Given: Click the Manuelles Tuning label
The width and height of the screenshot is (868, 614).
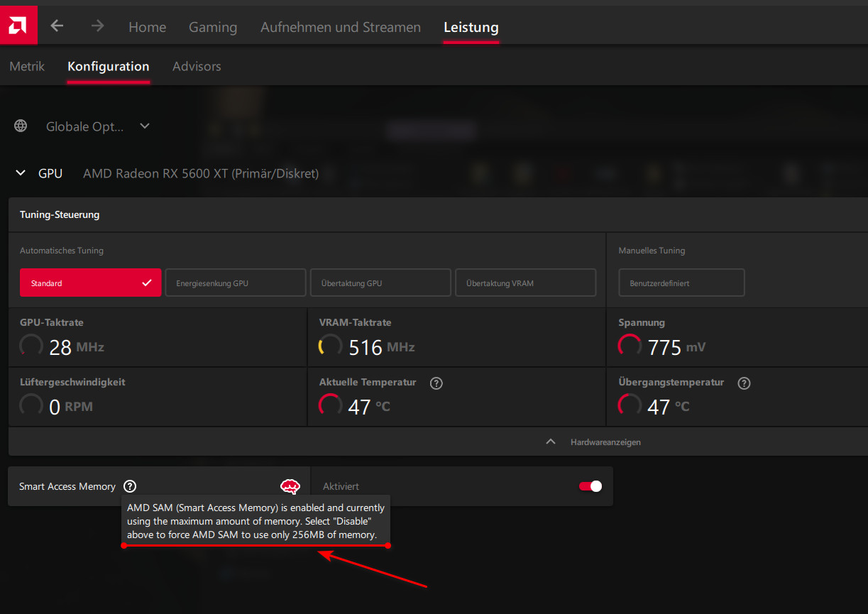Looking at the screenshot, I should [652, 251].
